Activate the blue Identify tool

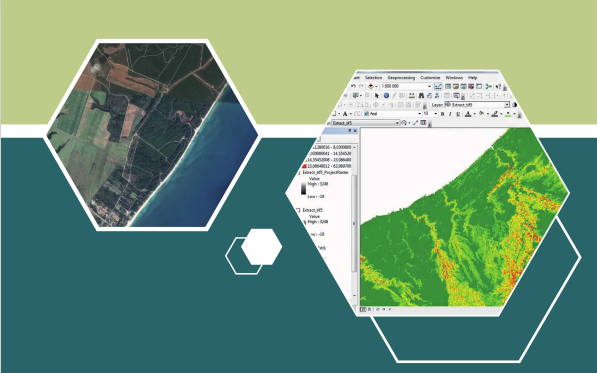386,96
